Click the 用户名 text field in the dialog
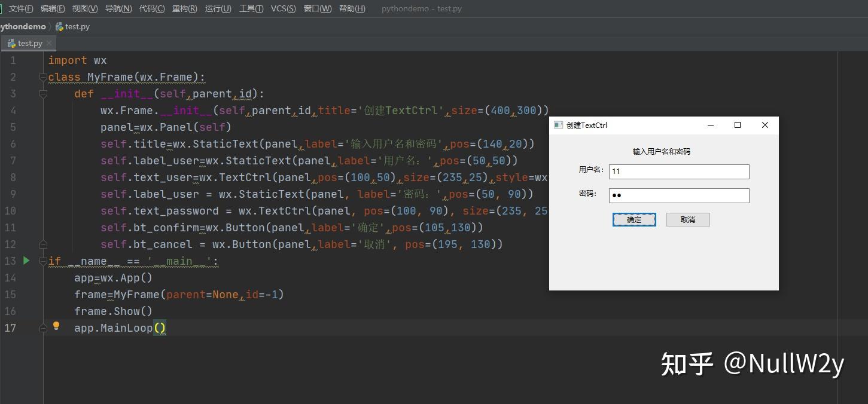868x404 pixels. (x=679, y=172)
